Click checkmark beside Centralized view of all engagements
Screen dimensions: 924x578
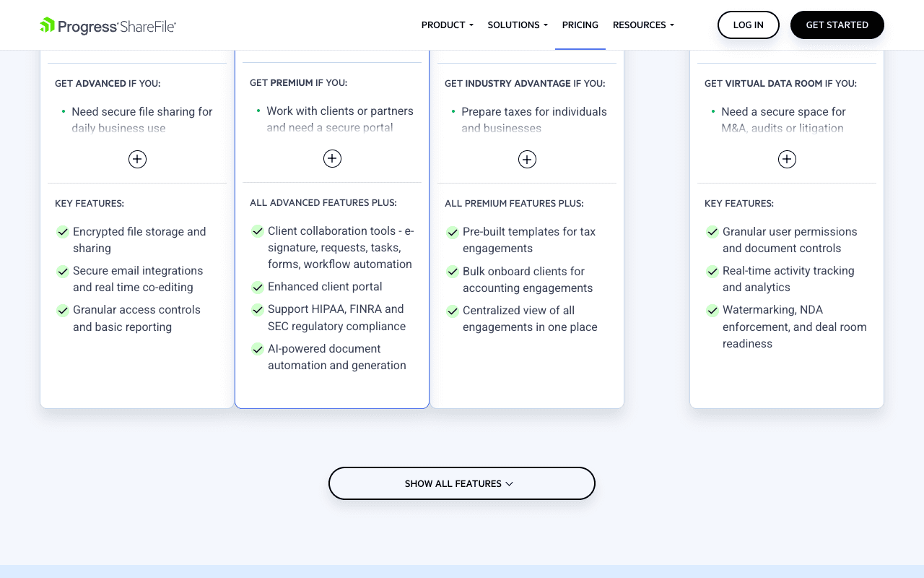click(453, 311)
